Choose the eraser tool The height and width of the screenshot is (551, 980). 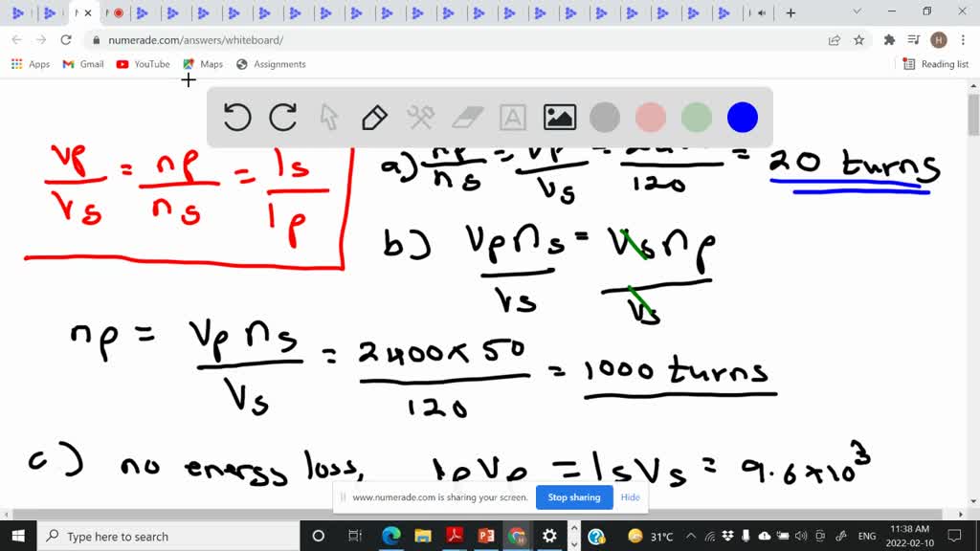point(467,118)
